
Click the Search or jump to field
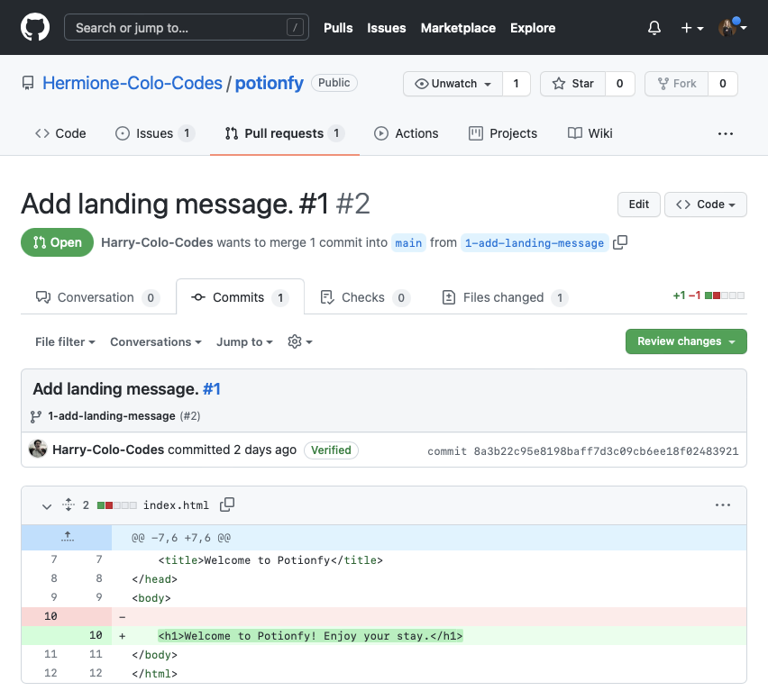186,28
